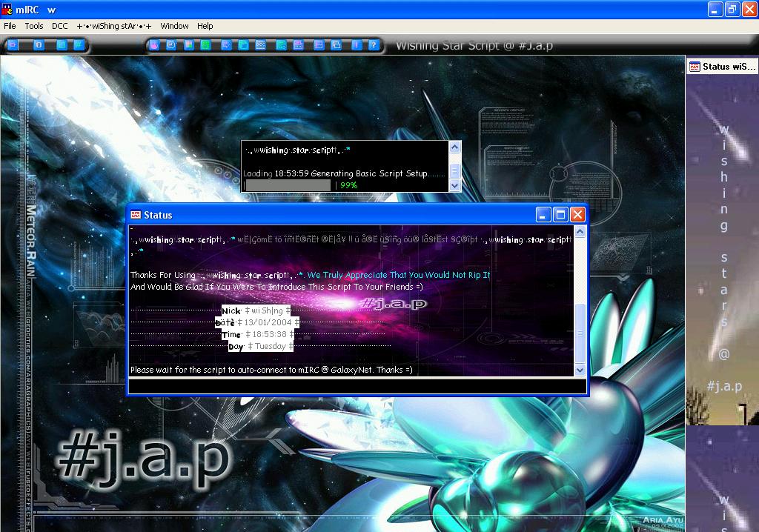Open the File menu
Screen dimensions: 759x532
pos(10,26)
